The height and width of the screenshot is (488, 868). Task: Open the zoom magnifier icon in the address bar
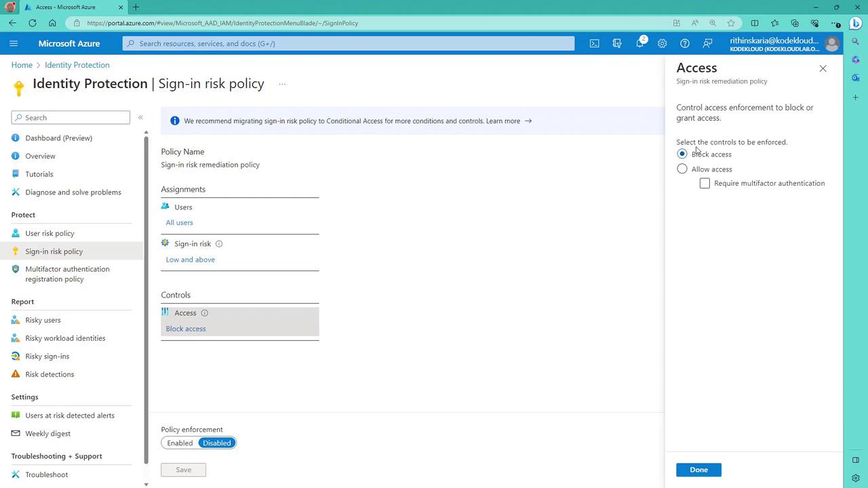(713, 23)
